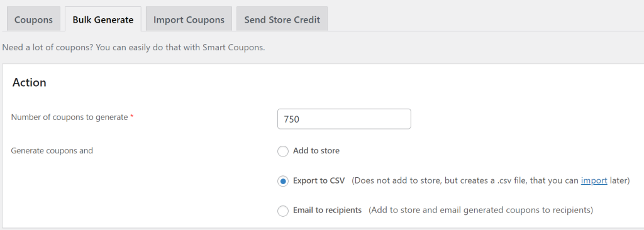
Task: Open the Coupons tab
Action: [x=33, y=19]
